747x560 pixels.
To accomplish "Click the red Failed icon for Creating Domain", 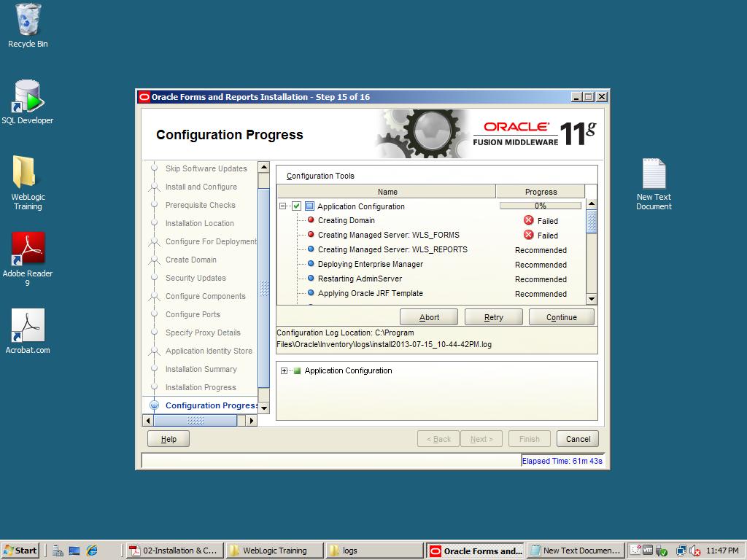I will point(529,221).
